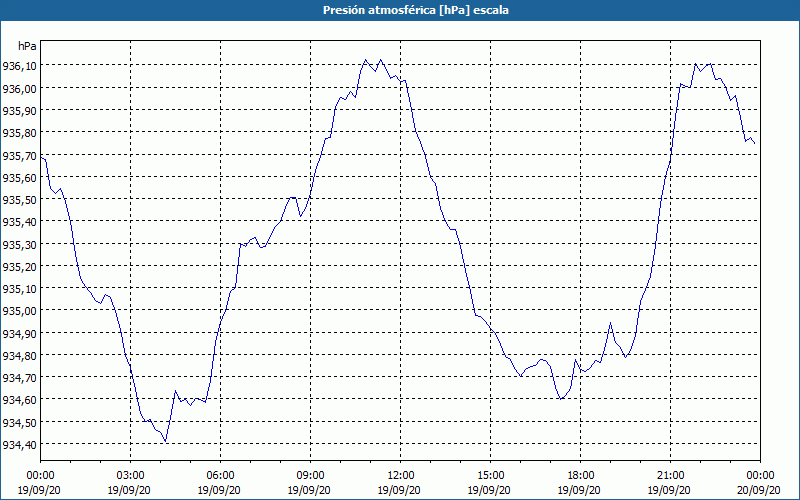Pick the 935,60 axis label
The width and height of the screenshot is (800, 500).
19,178
